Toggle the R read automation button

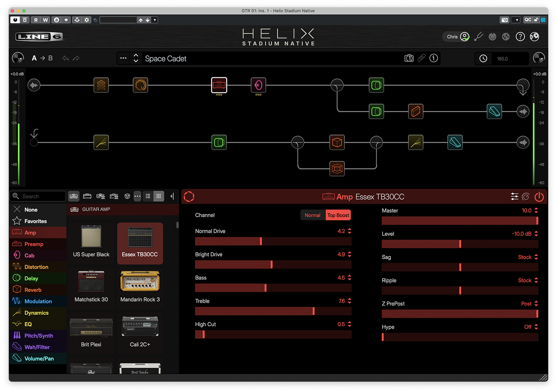[36, 20]
